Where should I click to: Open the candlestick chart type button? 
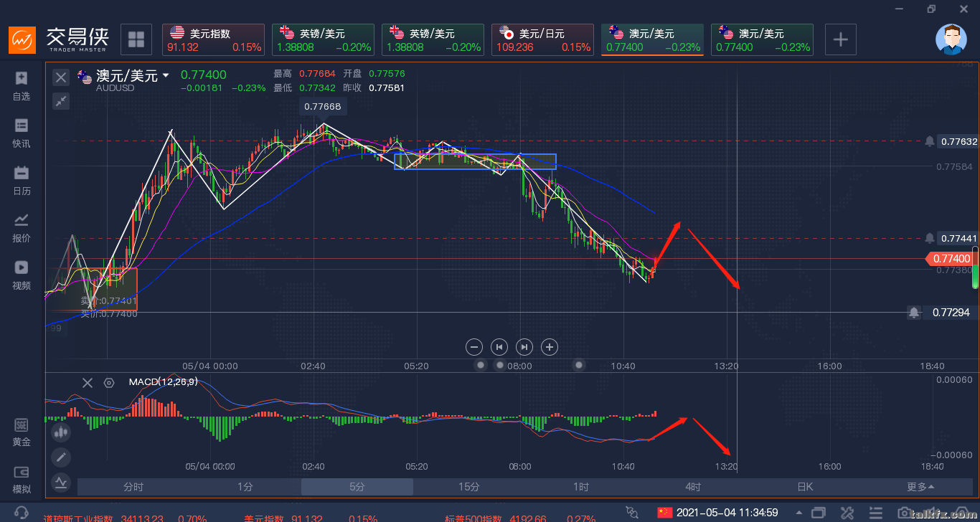(x=61, y=432)
